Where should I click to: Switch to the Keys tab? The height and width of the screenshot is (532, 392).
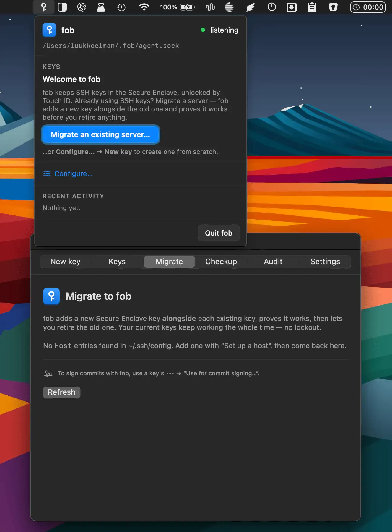point(117,262)
